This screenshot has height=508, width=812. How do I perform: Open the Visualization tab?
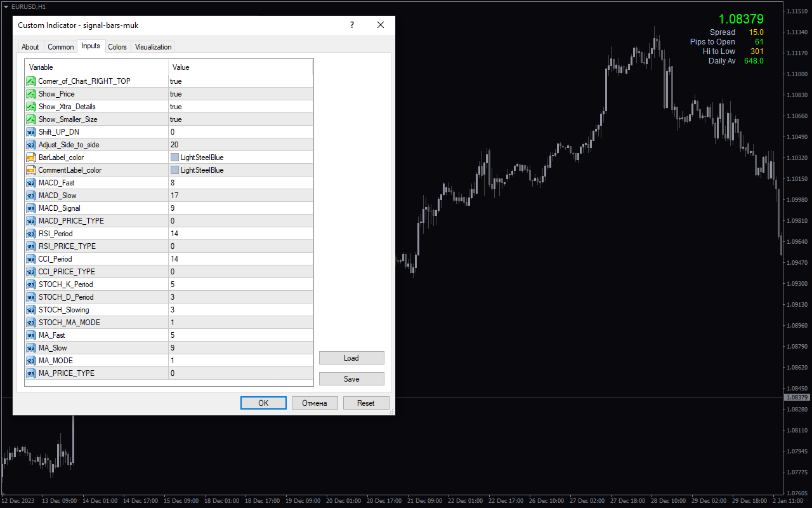pos(153,47)
